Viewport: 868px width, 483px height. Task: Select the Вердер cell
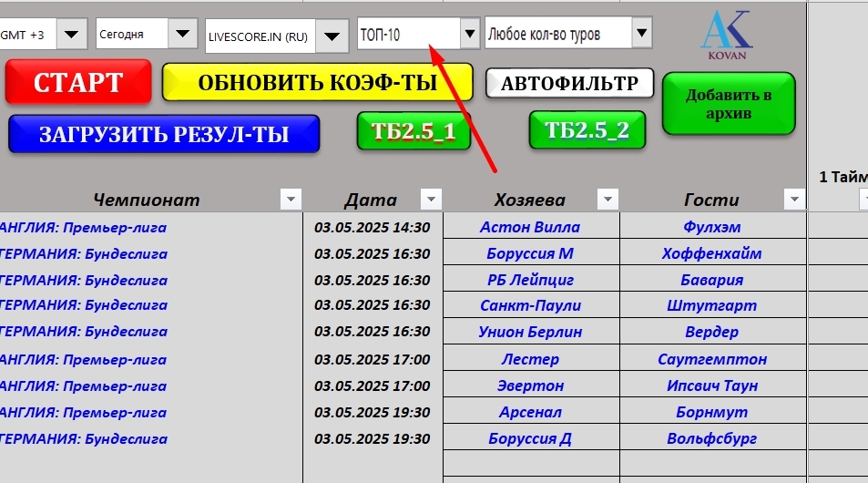712,331
